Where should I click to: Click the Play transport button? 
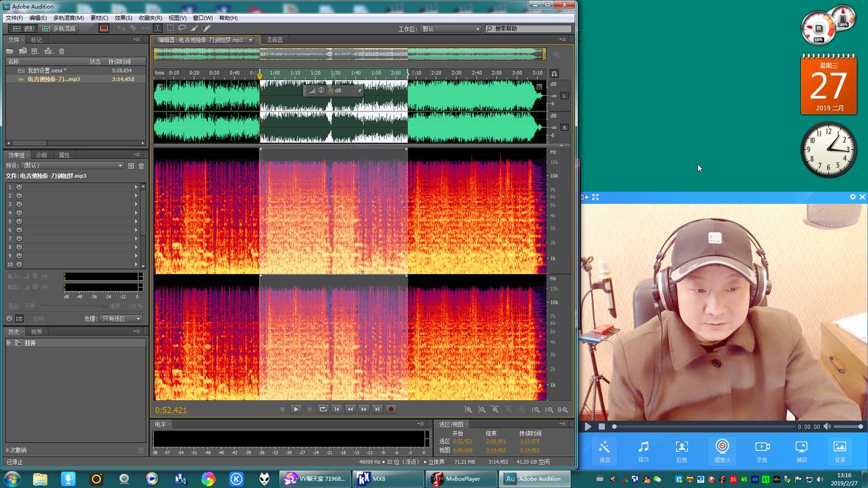point(296,409)
